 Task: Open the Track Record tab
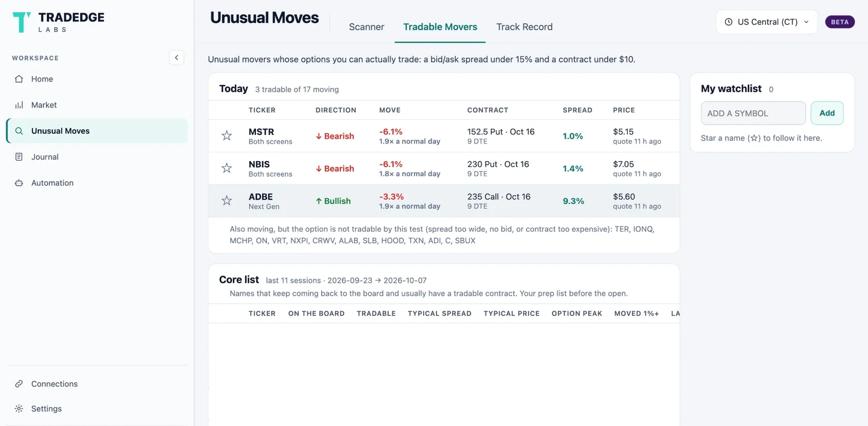525,27
